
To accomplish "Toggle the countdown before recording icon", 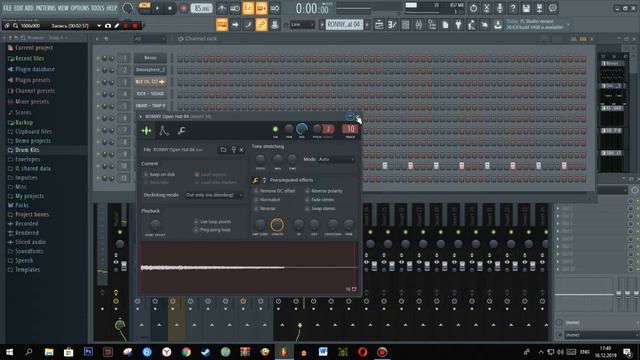I will click(x=248, y=8).
